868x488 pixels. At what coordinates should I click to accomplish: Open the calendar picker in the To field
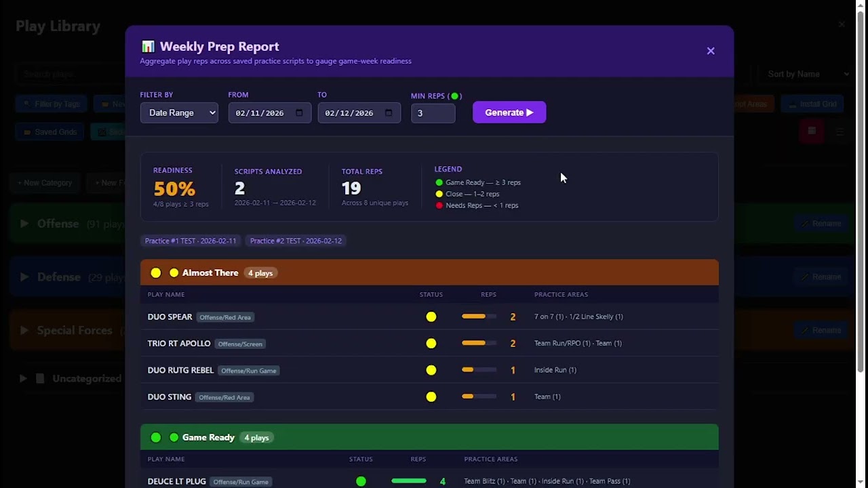(389, 113)
